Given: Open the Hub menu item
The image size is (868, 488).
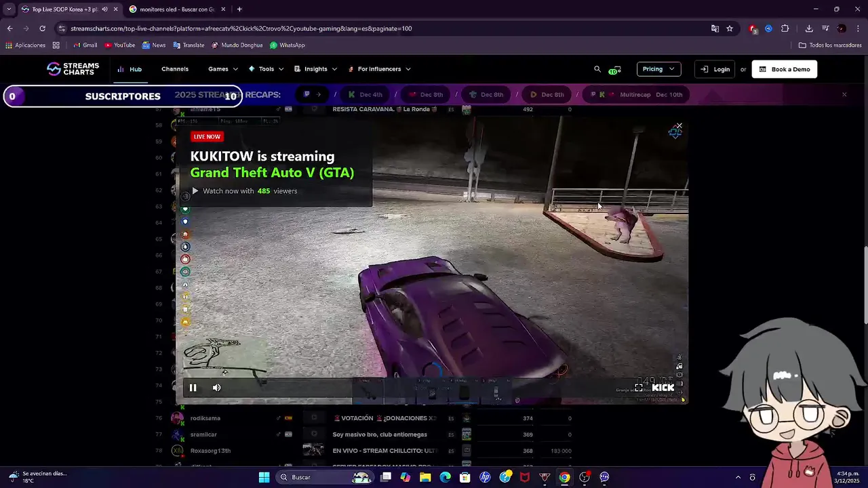Looking at the screenshot, I should point(130,69).
